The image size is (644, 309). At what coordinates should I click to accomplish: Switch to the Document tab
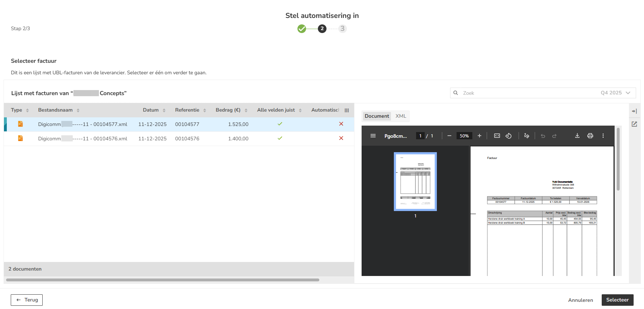[377, 116]
